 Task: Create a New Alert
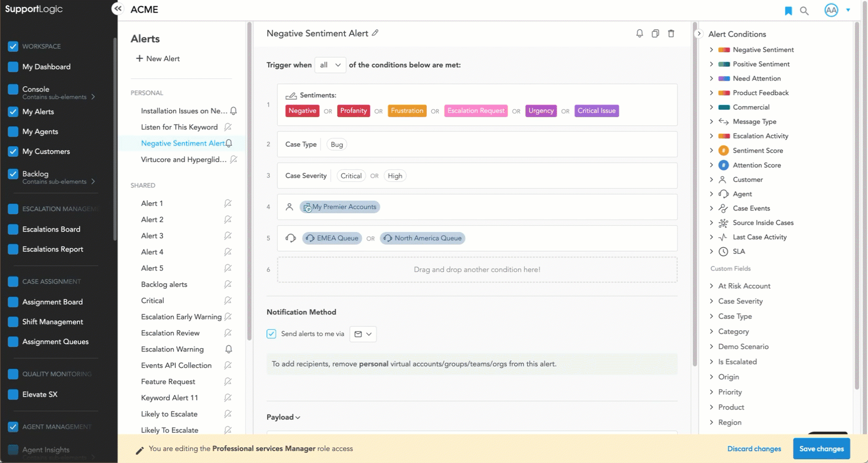(157, 59)
